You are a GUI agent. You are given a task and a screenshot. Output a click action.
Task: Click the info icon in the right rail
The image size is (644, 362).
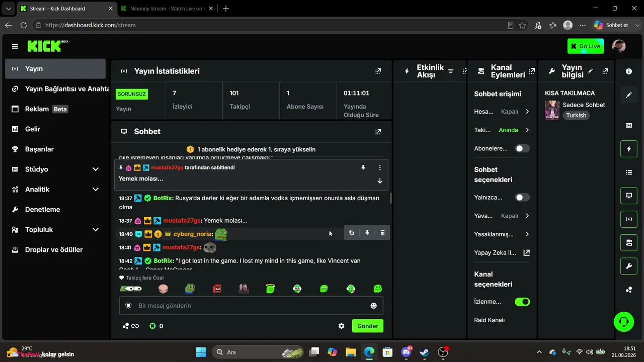(x=629, y=71)
